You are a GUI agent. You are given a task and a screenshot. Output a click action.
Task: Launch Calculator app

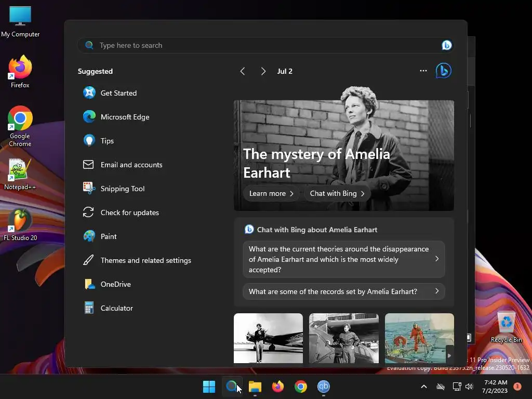tap(108, 308)
